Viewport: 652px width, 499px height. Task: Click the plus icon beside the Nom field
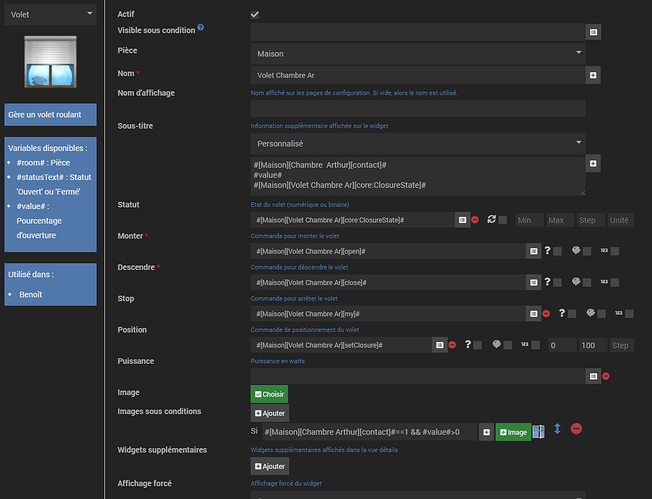593,75
